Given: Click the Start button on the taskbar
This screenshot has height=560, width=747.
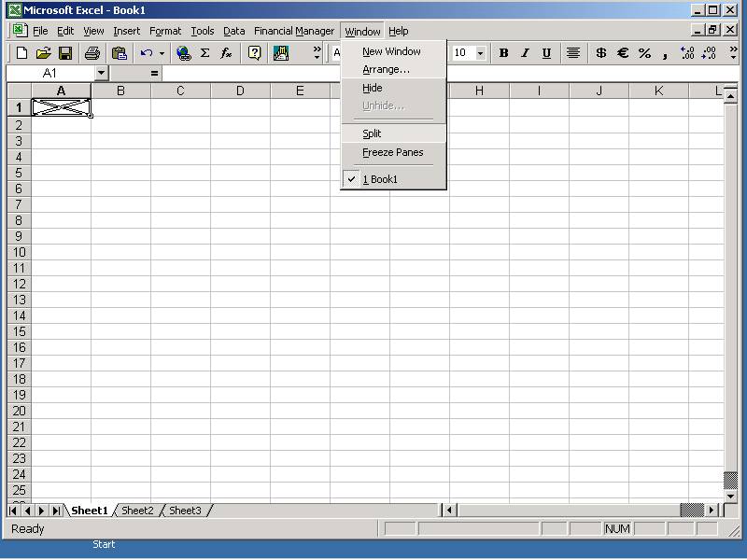Looking at the screenshot, I should coord(104,544).
